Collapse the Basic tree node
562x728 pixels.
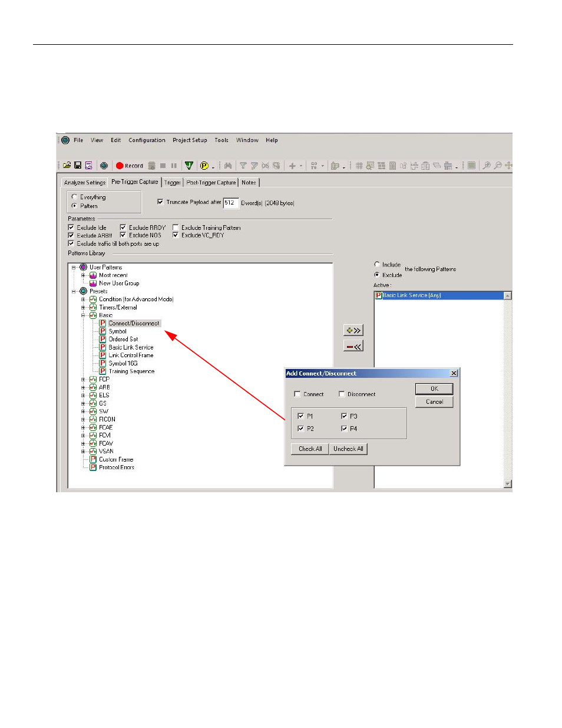click(x=83, y=315)
